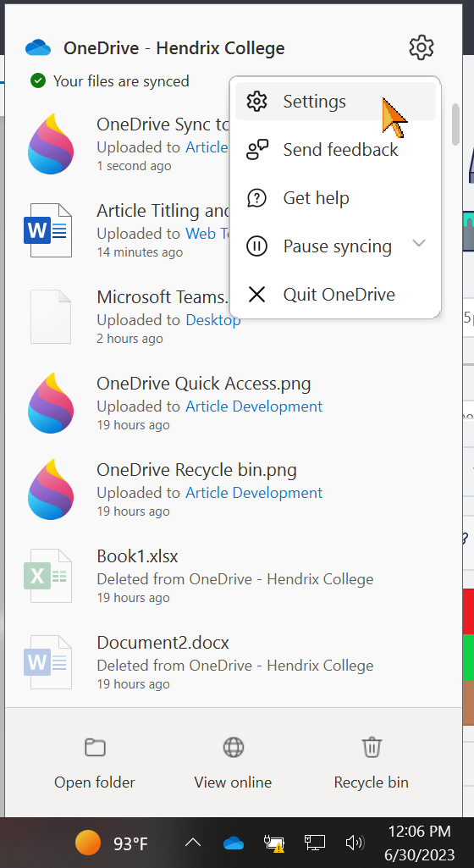Screen dimensions: 474x868
Task: Open the Recycle bin button
Action: pos(371,763)
